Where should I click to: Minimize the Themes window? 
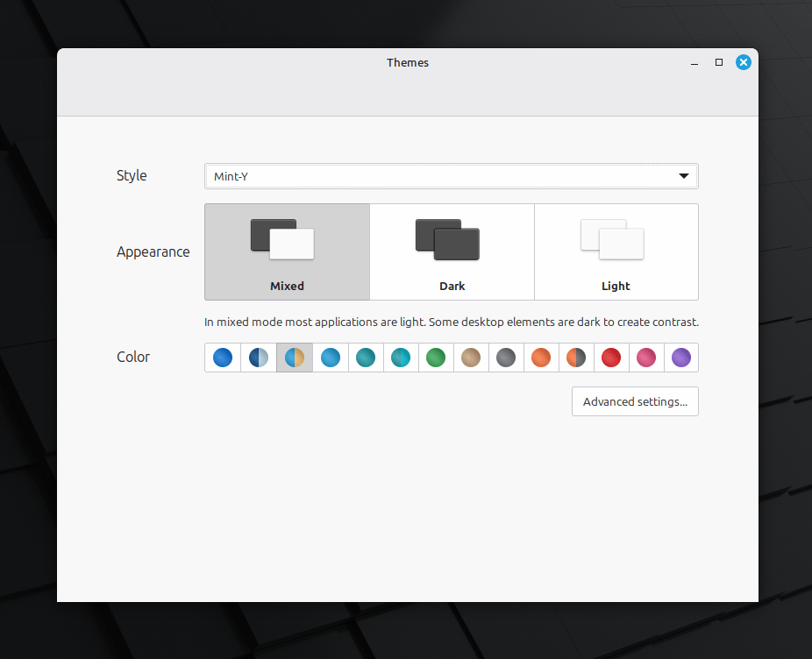point(694,62)
